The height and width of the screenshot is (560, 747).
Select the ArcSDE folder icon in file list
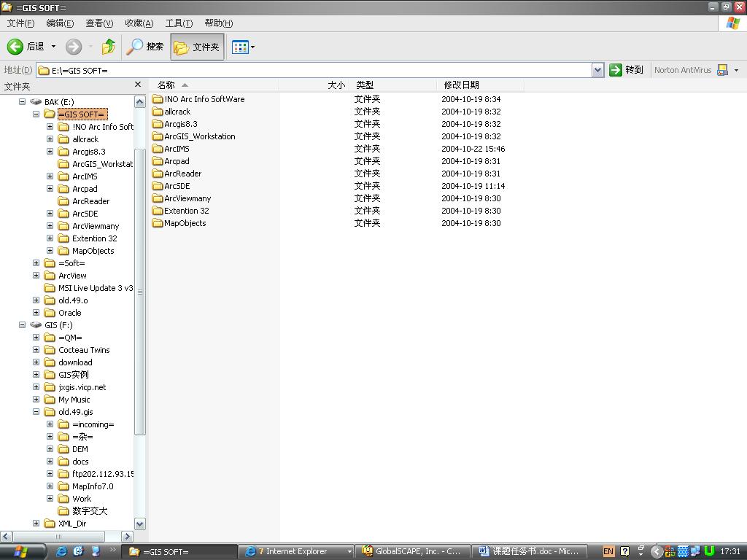[158, 186]
